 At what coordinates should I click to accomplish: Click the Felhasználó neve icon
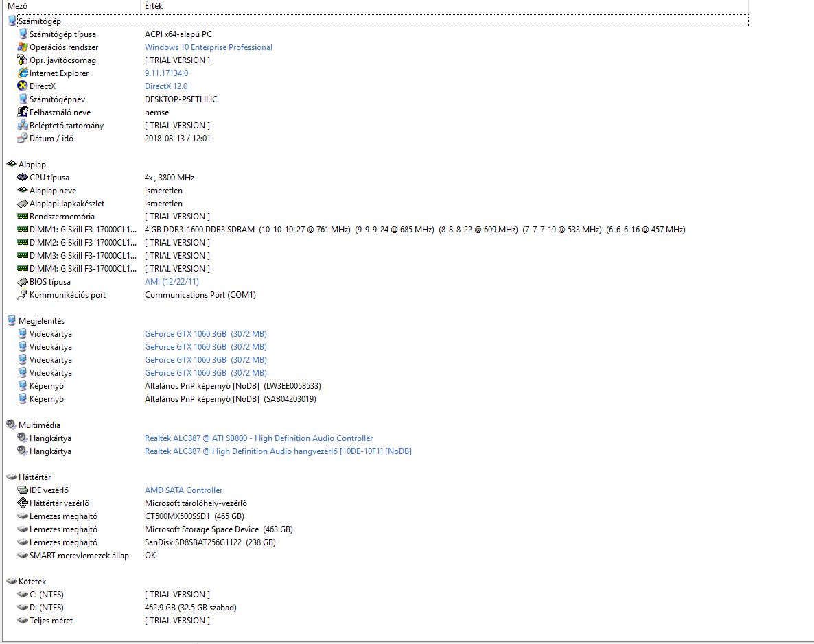[23, 112]
